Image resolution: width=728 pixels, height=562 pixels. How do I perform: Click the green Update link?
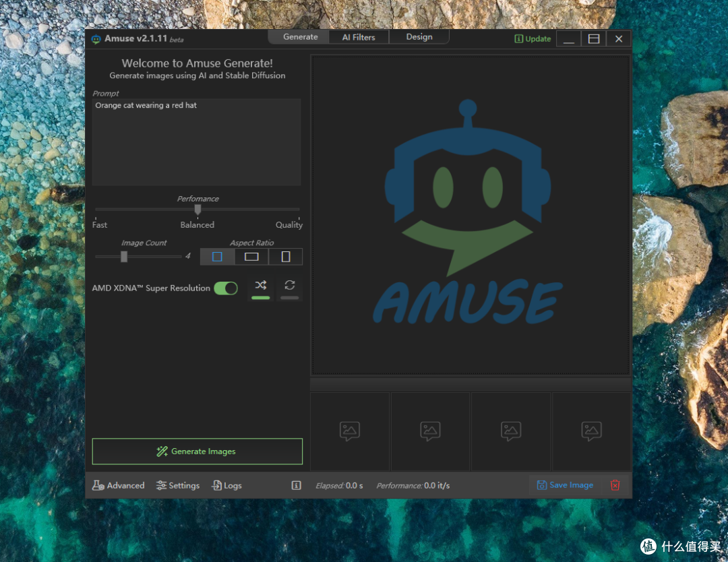pos(533,39)
